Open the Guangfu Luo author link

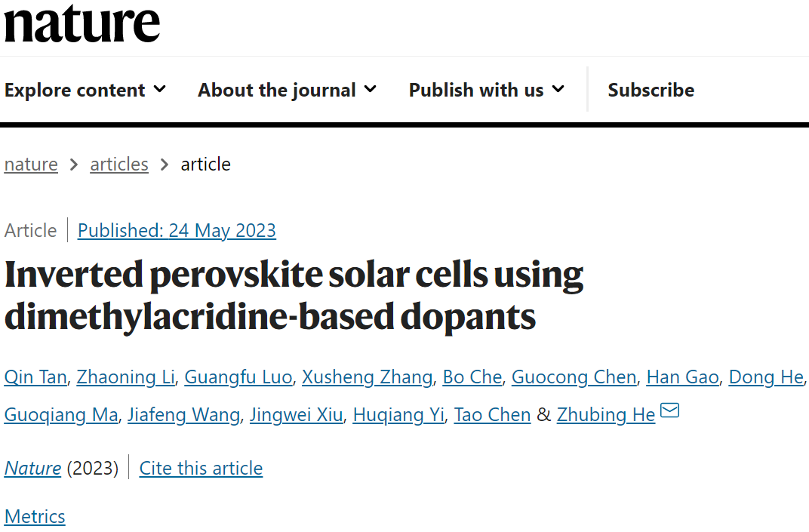(238, 377)
